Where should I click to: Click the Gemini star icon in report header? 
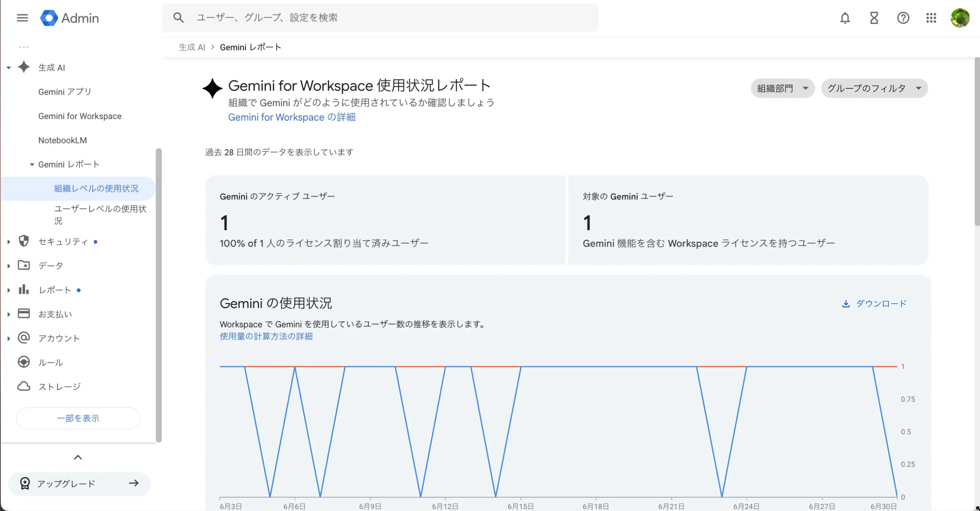212,88
